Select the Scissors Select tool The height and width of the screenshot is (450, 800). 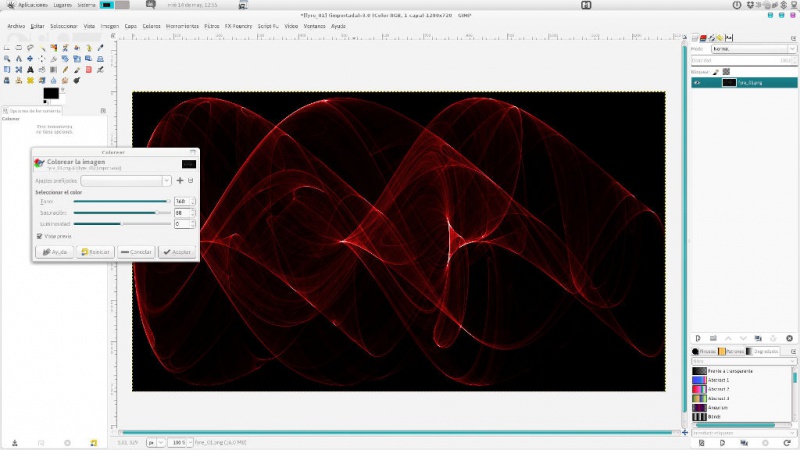65,47
